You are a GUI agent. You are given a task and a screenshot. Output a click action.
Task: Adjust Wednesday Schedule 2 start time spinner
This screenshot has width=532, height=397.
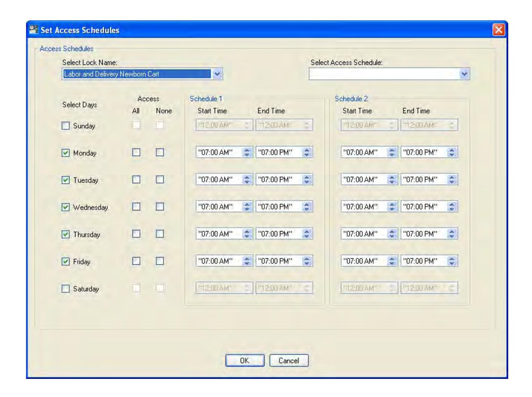pyautogui.click(x=392, y=207)
